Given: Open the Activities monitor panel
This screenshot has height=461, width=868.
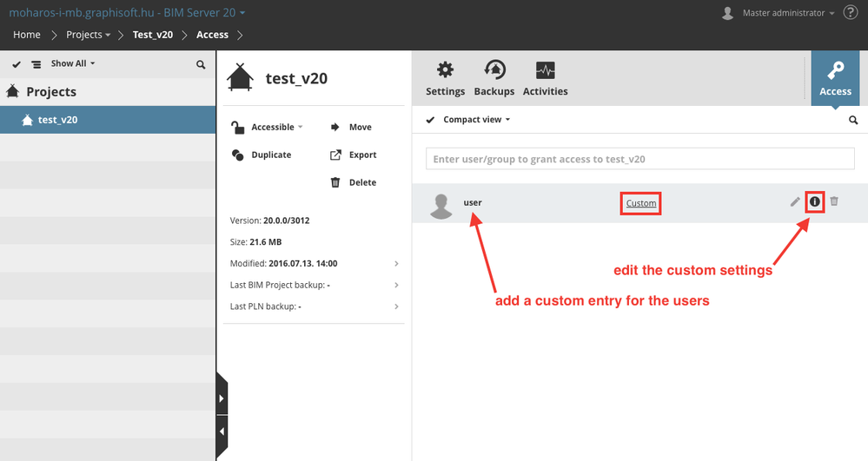Looking at the screenshot, I should (x=546, y=79).
